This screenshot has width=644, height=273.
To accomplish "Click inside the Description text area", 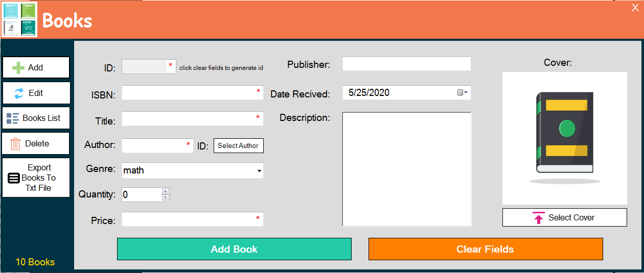I will click(407, 169).
